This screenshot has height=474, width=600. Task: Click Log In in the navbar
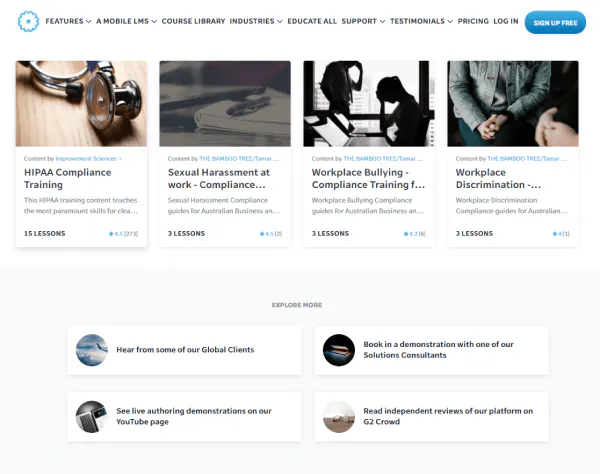click(x=505, y=21)
